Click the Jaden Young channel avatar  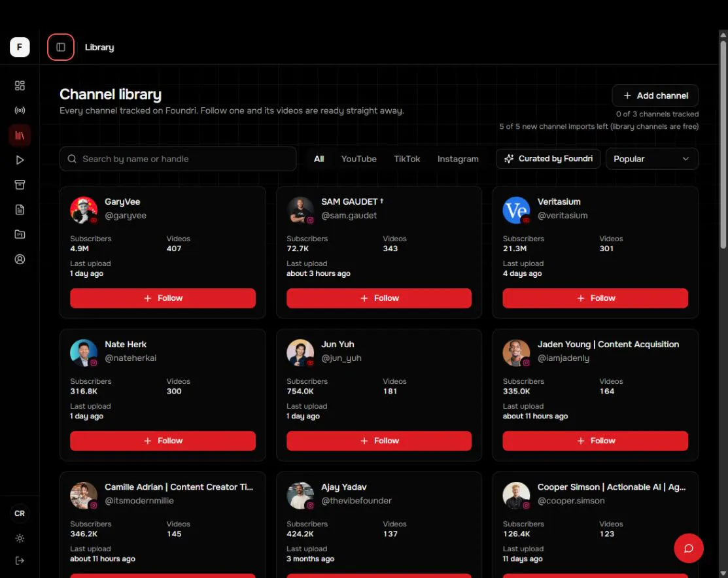click(516, 352)
